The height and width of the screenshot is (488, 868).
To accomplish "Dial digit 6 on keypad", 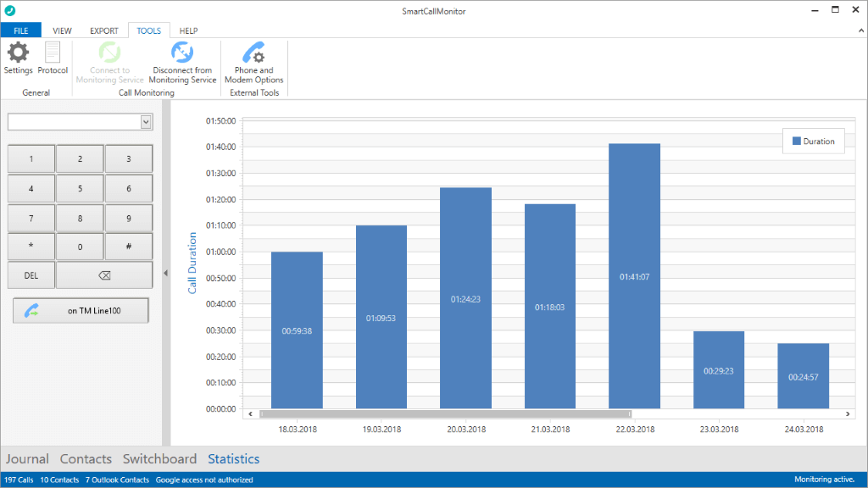I will (x=129, y=188).
